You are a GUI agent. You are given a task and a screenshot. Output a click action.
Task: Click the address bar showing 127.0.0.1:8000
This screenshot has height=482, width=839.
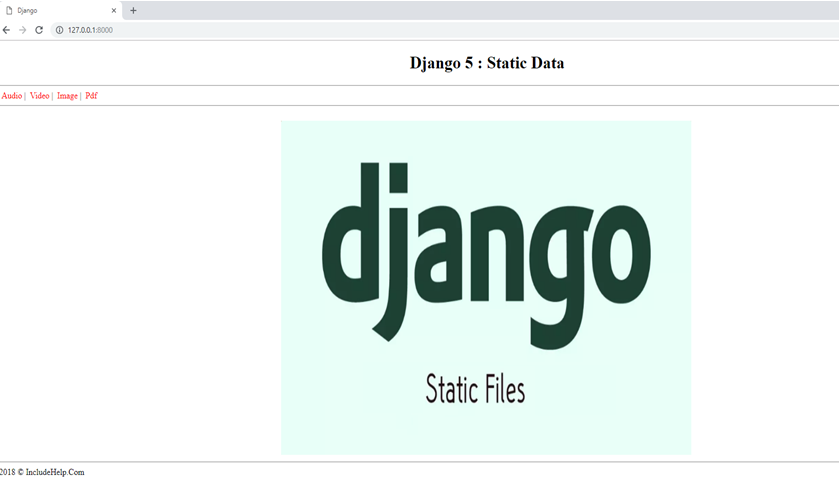click(444, 30)
